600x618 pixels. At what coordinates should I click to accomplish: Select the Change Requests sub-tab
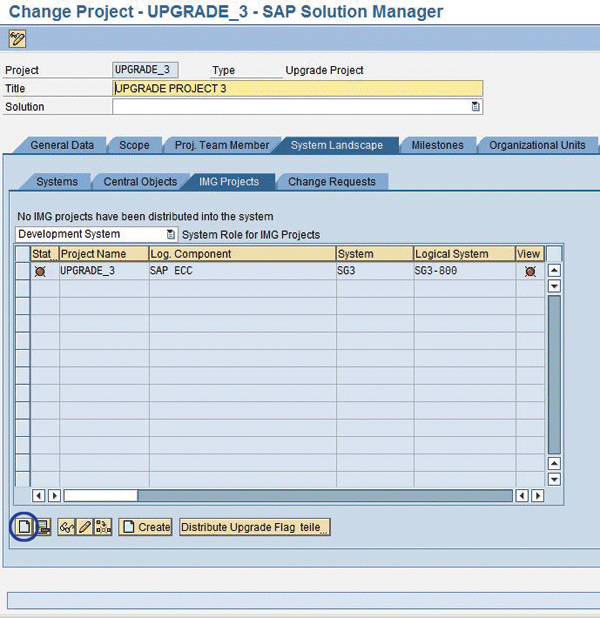tap(332, 182)
